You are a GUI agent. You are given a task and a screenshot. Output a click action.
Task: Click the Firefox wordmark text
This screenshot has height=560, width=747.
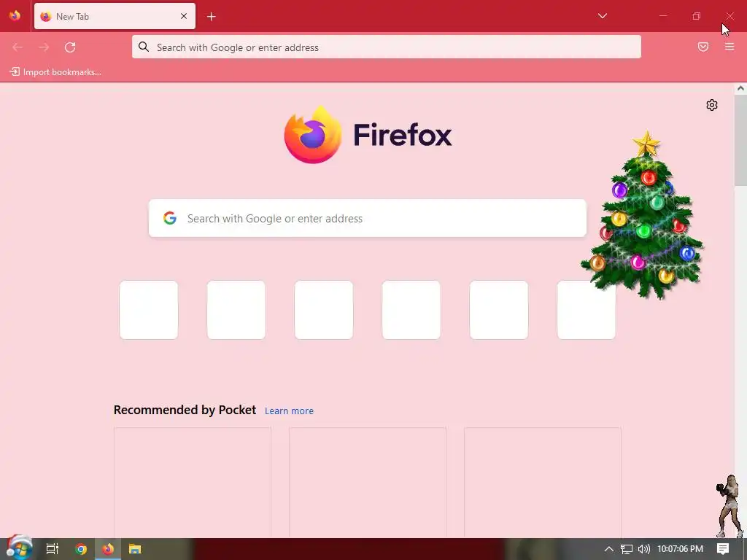point(403,135)
